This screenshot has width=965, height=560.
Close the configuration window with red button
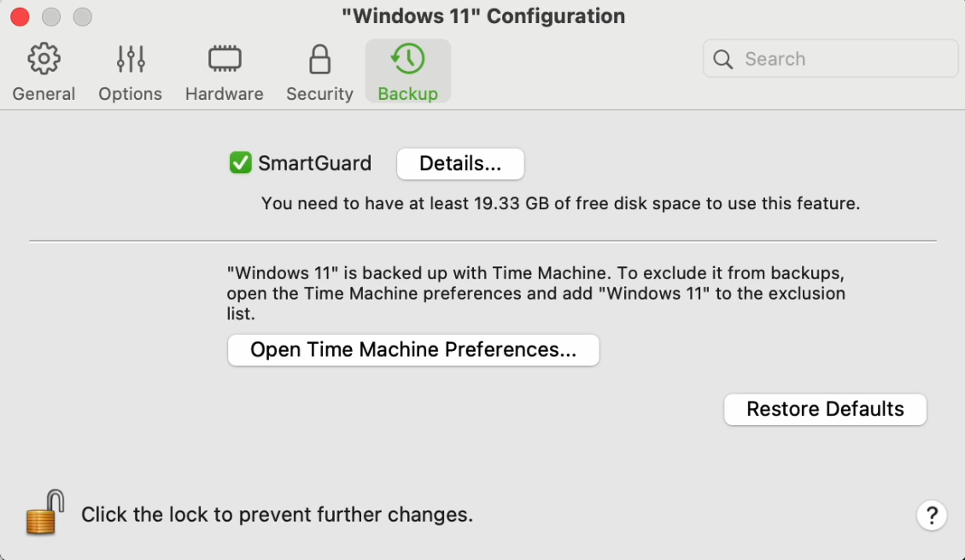tap(19, 16)
